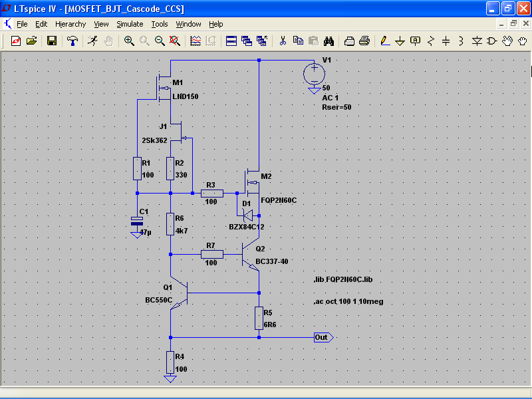This screenshot has height=399, width=532.
Task: Click the V1 voltage source symbol
Action: 314,74
